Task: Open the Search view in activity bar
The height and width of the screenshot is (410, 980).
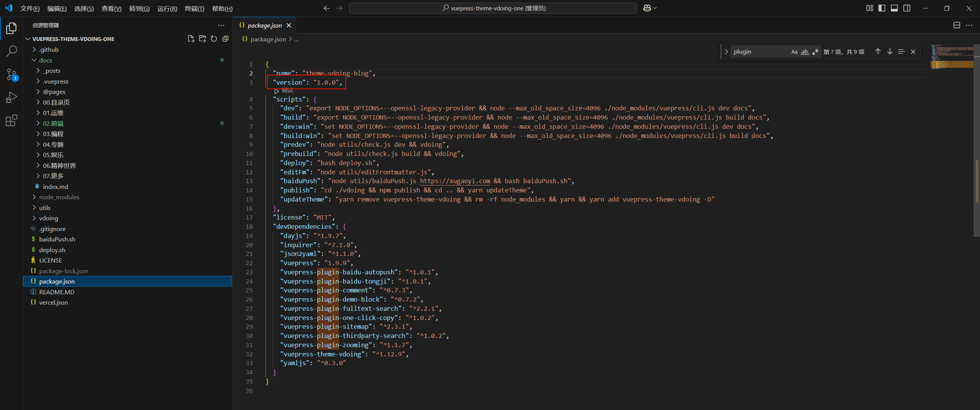Action: click(x=11, y=51)
